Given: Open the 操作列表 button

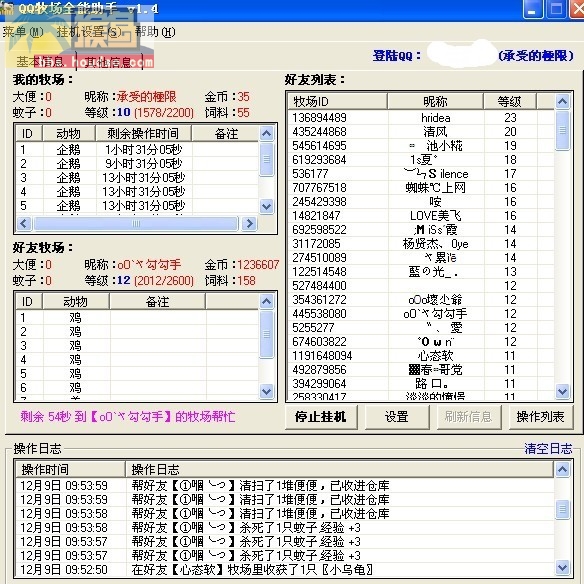Looking at the screenshot, I should 540,417.
